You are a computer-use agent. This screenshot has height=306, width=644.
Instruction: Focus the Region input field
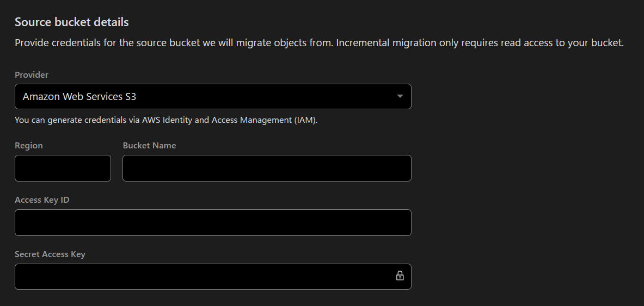pos(63,168)
